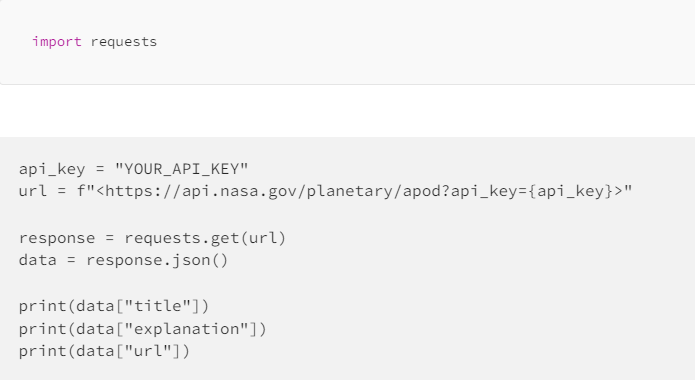Screen dimensions: 695x380
Task: Click the "YOUR_API_KEY" string value
Action: pos(182,169)
